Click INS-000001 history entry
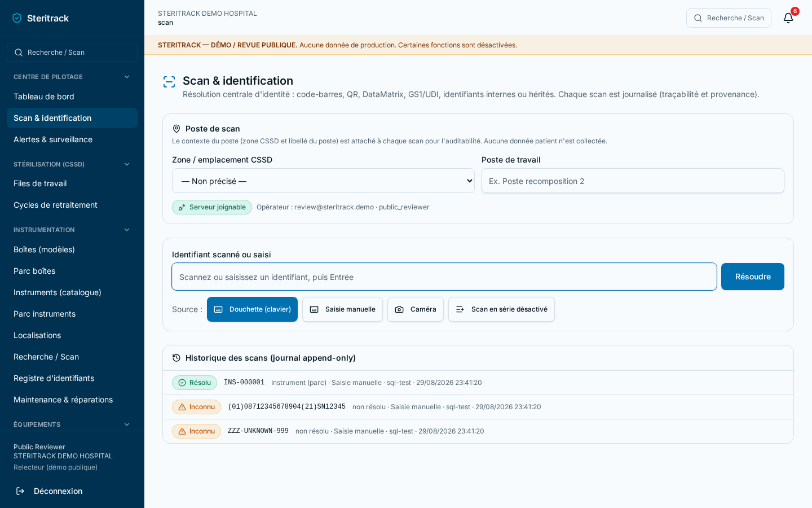This screenshot has height=508, width=812. pyautogui.click(x=478, y=383)
